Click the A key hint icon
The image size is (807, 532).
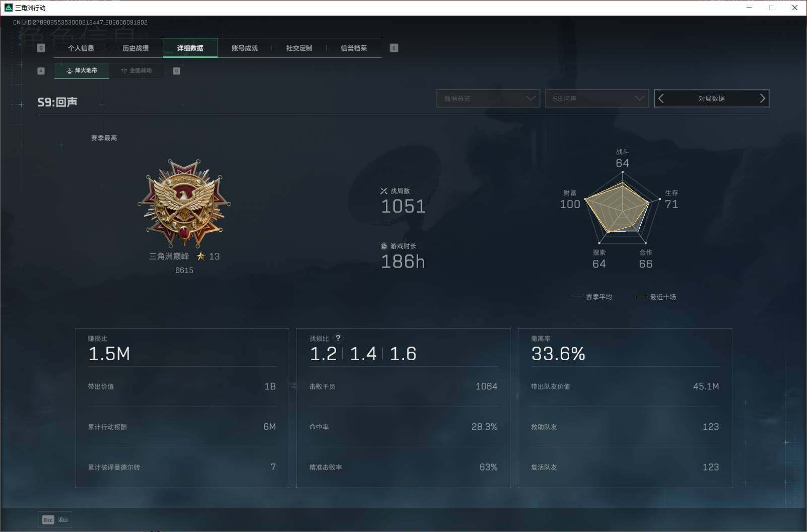41,71
